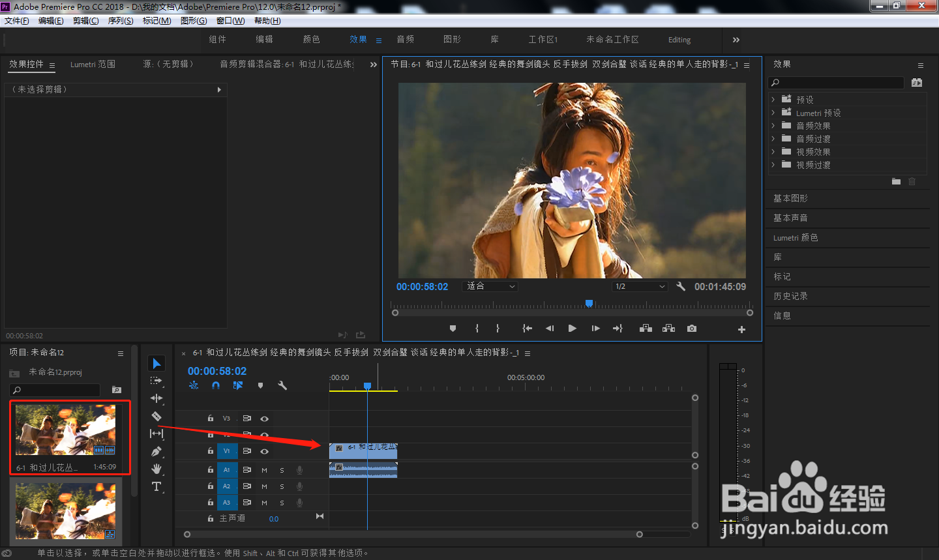
Task: Select the Razor tool
Action: point(156,416)
